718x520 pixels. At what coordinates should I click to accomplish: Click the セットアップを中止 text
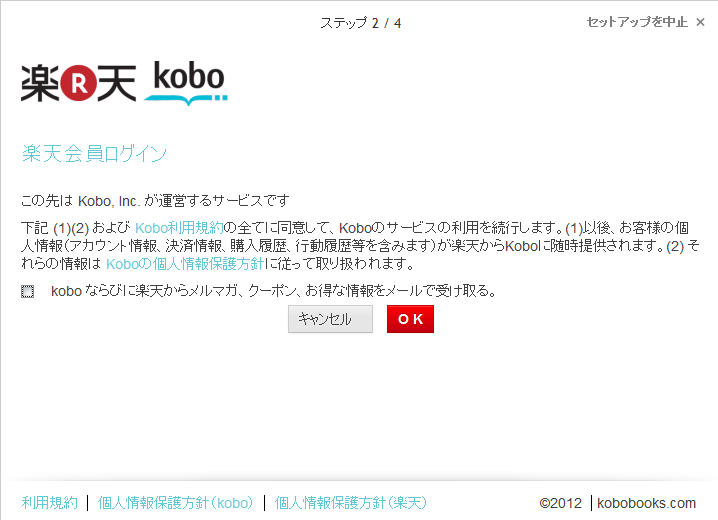637,22
